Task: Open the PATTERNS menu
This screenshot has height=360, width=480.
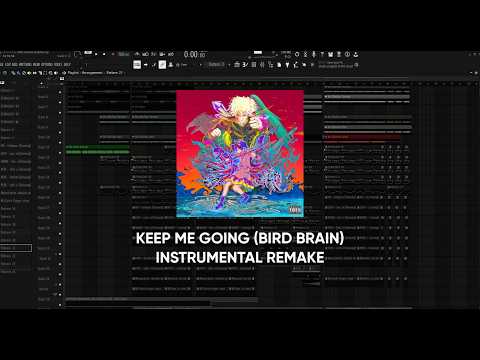Action: click(25, 64)
